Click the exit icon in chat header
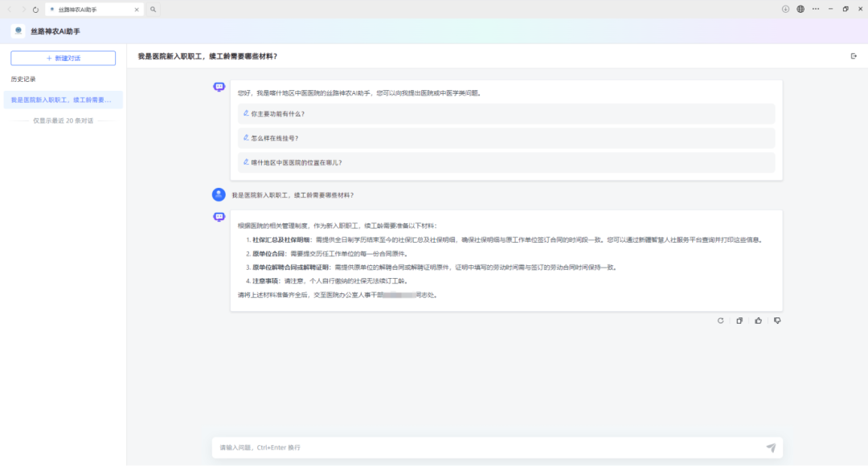The height and width of the screenshot is (466, 868). pos(854,56)
